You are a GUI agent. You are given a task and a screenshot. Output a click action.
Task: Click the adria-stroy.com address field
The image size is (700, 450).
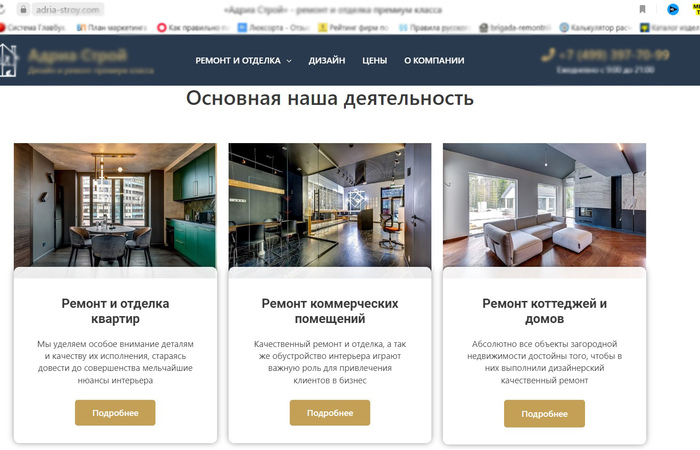[68, 9]
